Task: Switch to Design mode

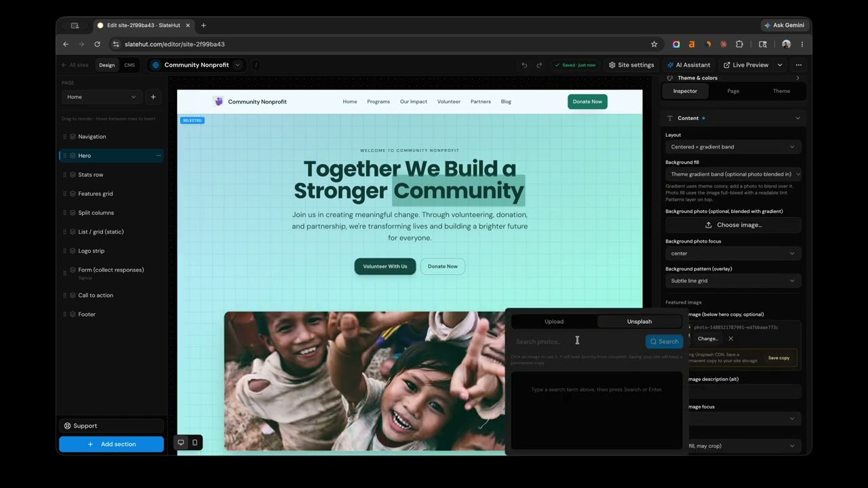Action: click(x=107, y=65)
